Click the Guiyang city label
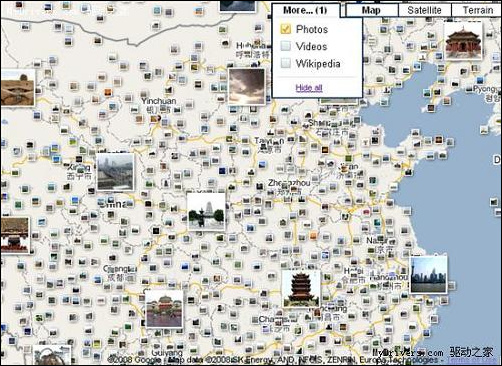The image size is (502, 366). click(167, 353)
